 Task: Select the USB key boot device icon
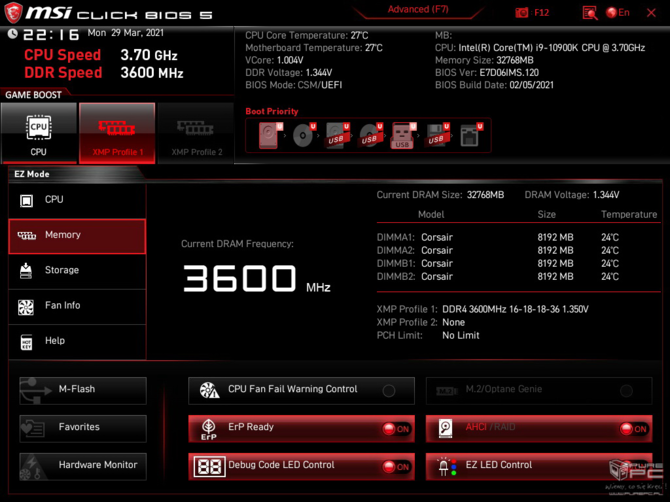tap(403, 135)
